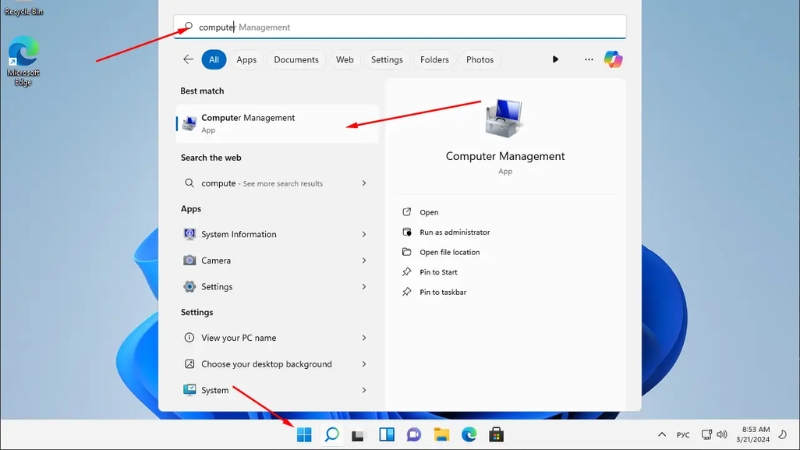Switch to the Documents filter tab
The height and width of the screenshot is (450, 800).
tap(296, 59)
